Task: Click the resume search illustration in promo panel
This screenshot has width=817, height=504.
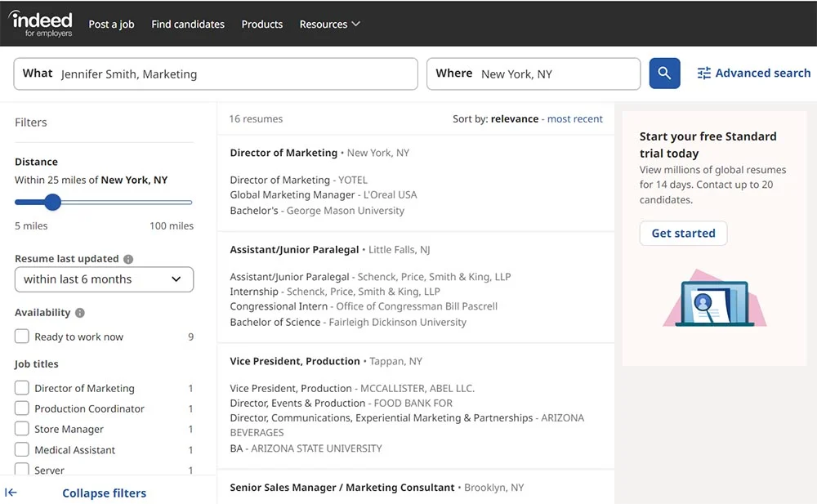Action: coord(714,298)
